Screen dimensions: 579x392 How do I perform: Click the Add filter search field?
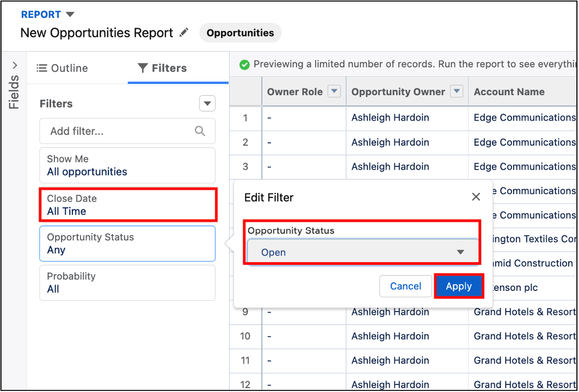(x=120, y=131)
